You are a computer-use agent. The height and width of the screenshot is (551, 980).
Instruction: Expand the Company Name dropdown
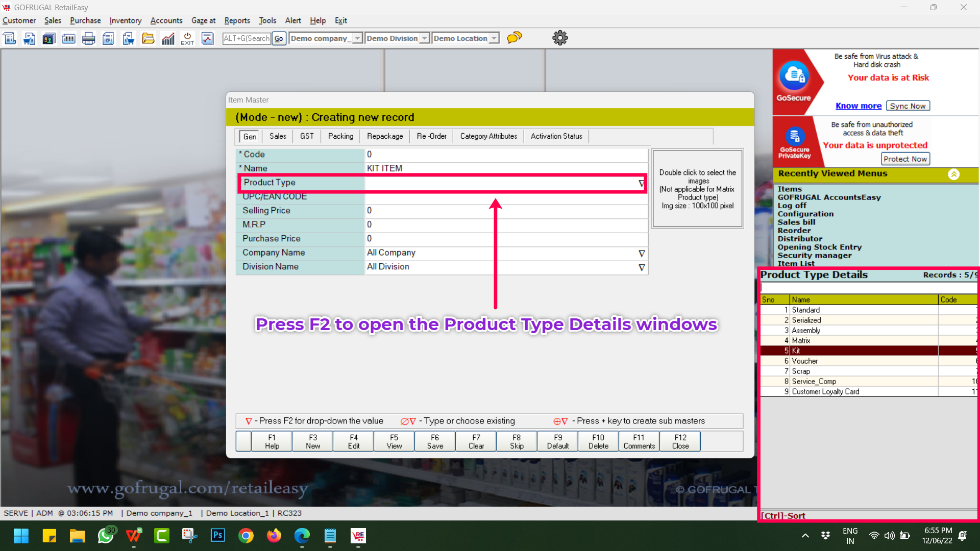642,254
